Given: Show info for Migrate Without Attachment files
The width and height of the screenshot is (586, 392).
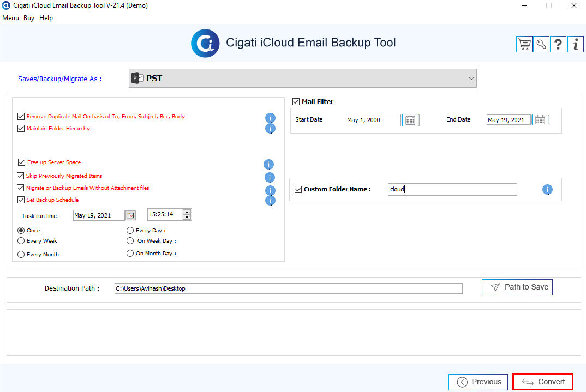Looking at the screenshot, I should coord(270,190).
